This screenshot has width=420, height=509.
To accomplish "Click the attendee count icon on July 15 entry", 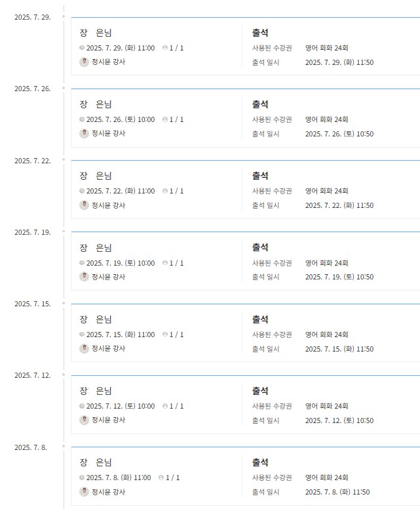I will (165, 335).
